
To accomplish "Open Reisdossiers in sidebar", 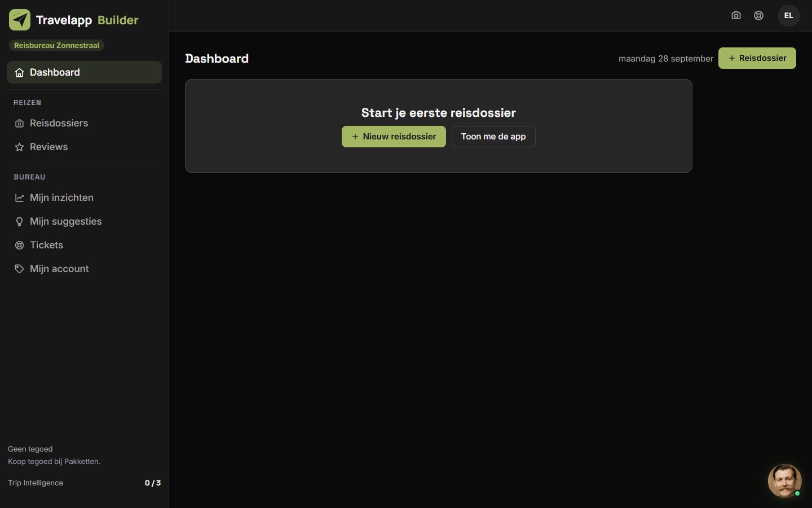I will [84, 123].
